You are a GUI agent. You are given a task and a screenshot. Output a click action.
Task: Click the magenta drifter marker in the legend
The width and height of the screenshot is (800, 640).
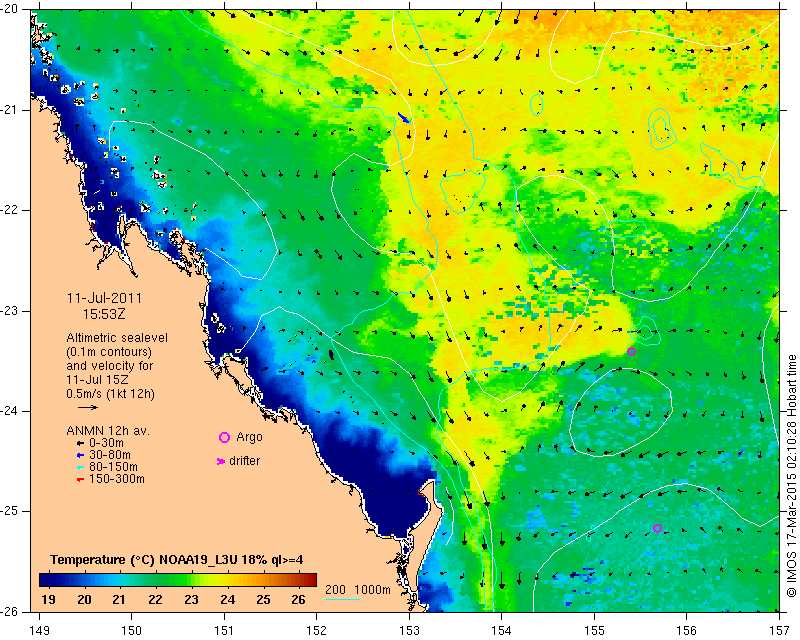(x=220, y=461)
